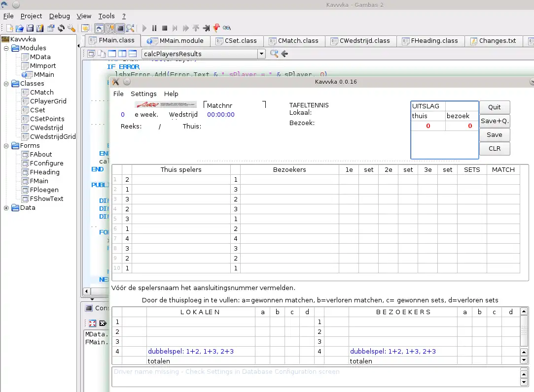This screenshot has width=534, height=392.
Task: Click the clear console icon
Action: (103, 324)
